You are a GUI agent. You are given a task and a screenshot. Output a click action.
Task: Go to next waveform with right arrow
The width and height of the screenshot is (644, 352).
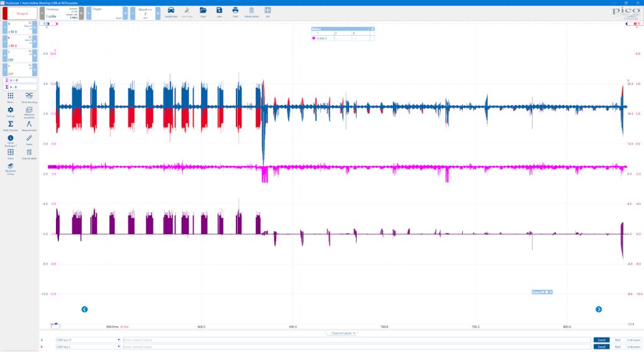pos(599,309)
